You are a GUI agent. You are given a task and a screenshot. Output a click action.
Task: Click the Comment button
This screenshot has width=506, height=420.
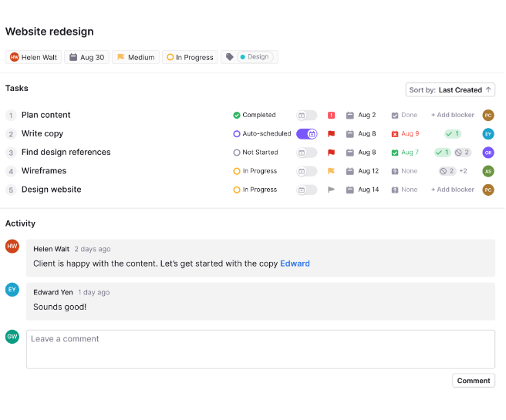point(473,381)
